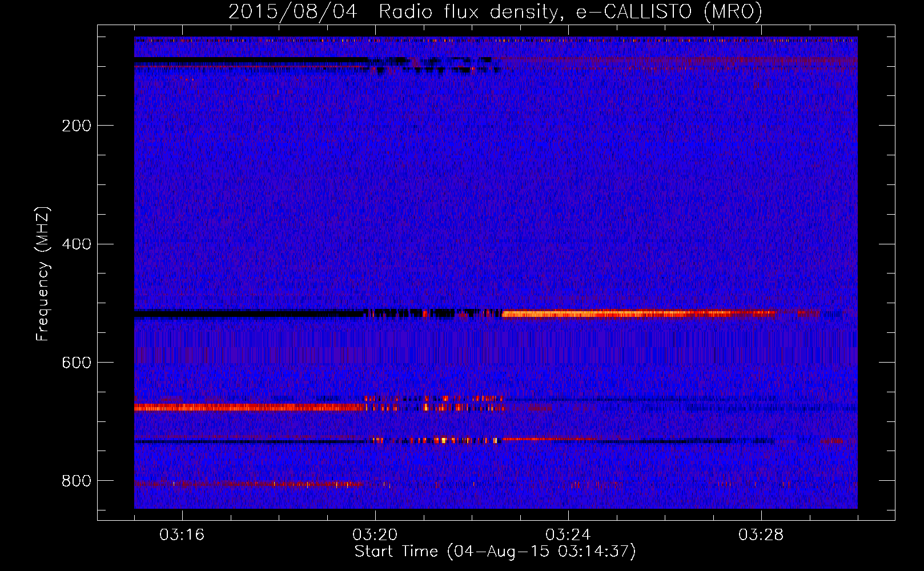
Task: Select the 'Frequency (MHZ)' y-axis label
Action: pos(43,274)
